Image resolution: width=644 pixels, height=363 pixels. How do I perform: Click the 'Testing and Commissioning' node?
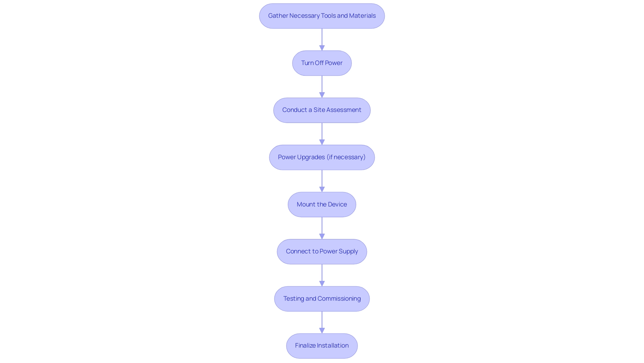click(x=322, y=298)
